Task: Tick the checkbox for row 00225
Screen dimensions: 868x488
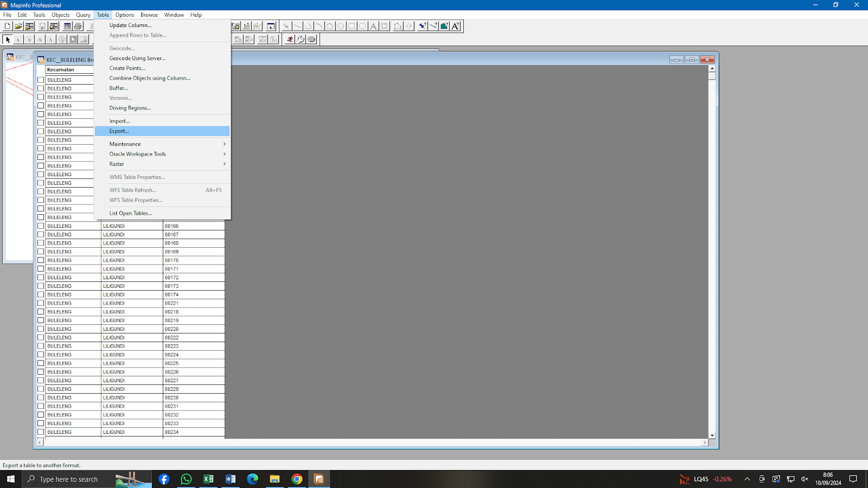Action: 41,363
